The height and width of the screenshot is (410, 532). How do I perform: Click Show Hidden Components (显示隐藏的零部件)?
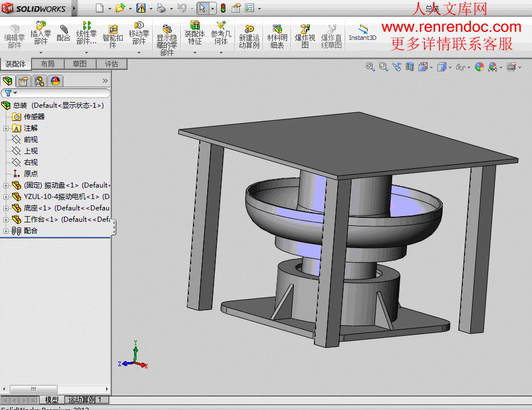click(x=167, y=40)
